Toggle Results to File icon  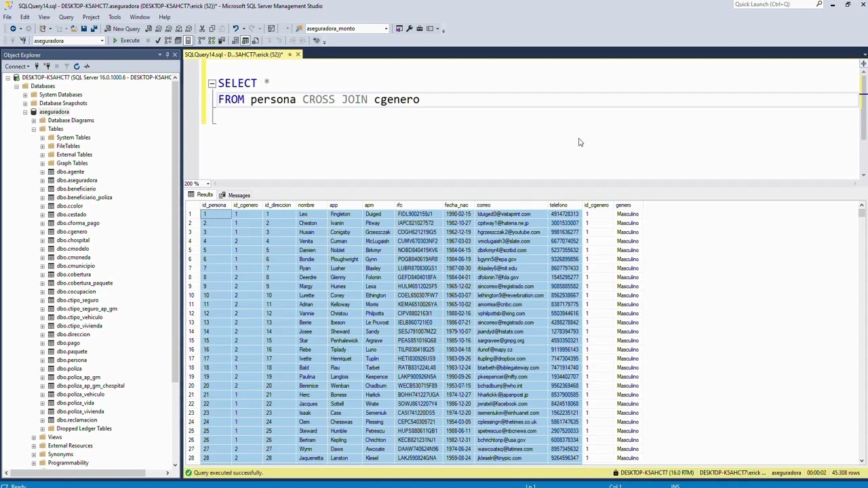255,41
